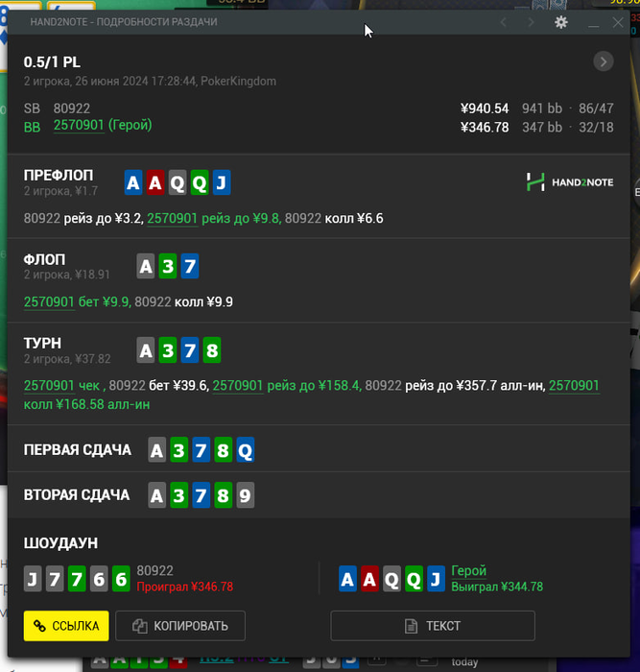This screenshot has width=640, height=672.
Task: Open settings via the gear icon
Action: click(x=560, y=22)
